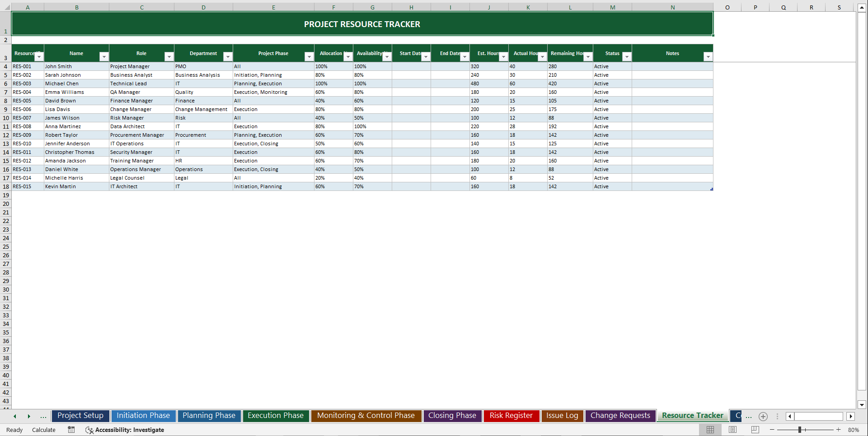Switch to Page Break Preview view
This screenshot has height=436, width=868.
coord(755,430)
